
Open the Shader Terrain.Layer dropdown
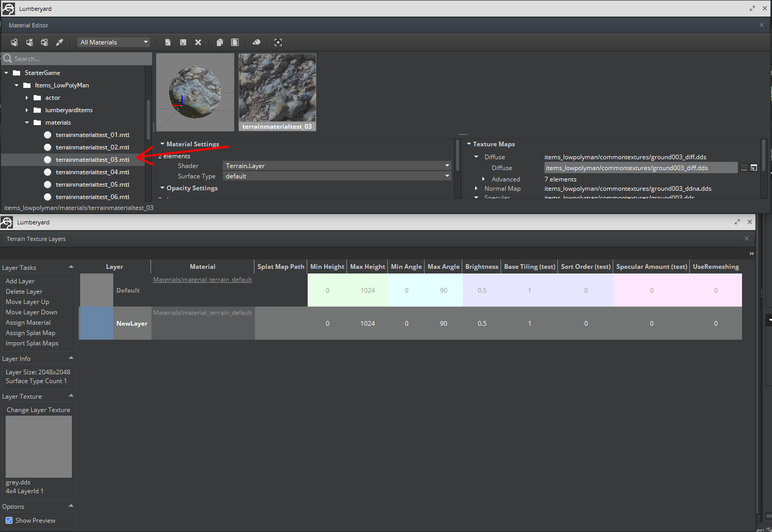coord(337,166)
